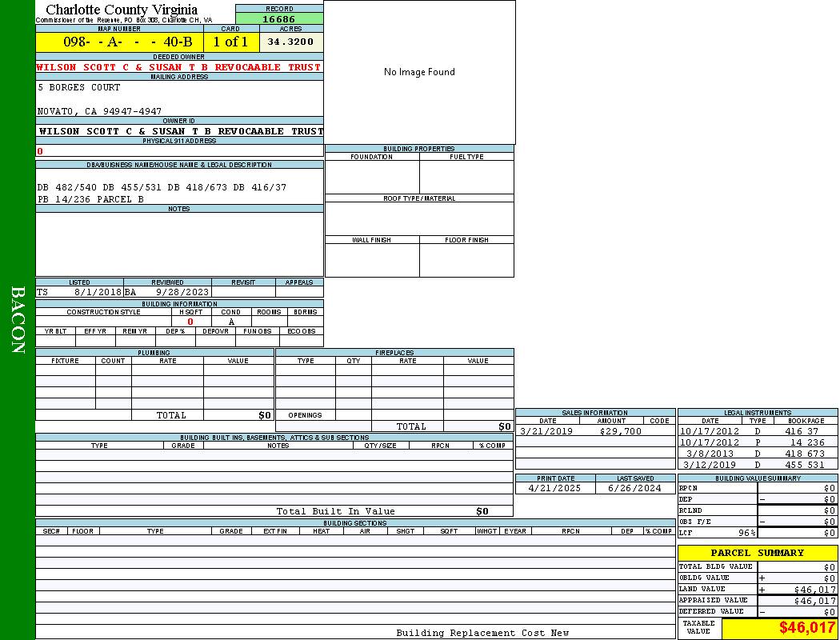840x640 pixels.
Task: Select the deeded owner name in red
Action: (178, 67)
